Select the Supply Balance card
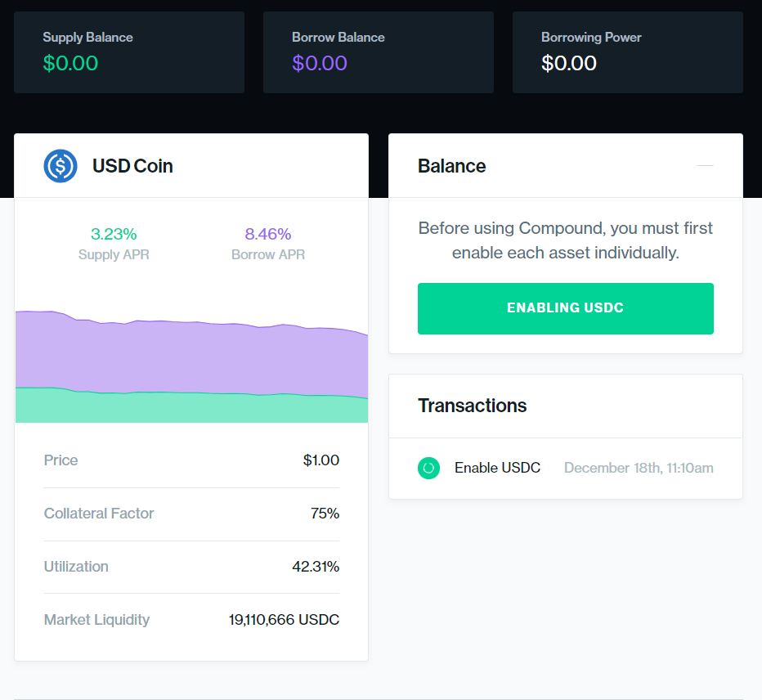 [x=128, y=52]
